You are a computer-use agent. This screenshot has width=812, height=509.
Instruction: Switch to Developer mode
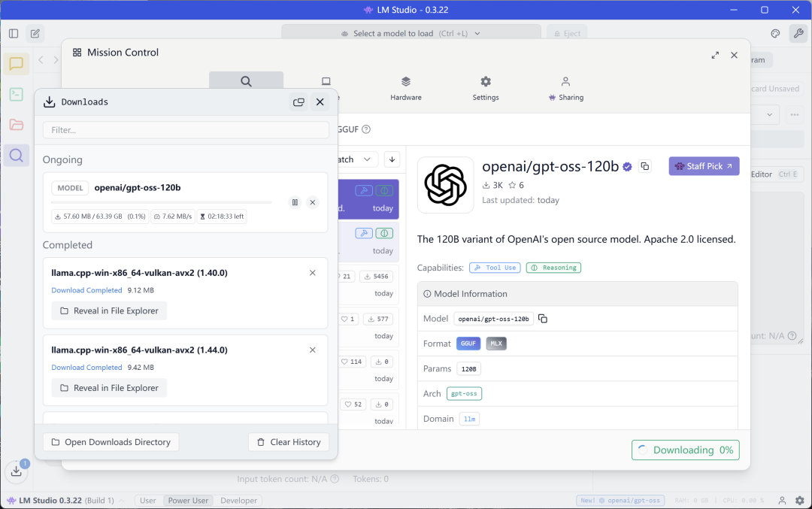tap(239, 500)
